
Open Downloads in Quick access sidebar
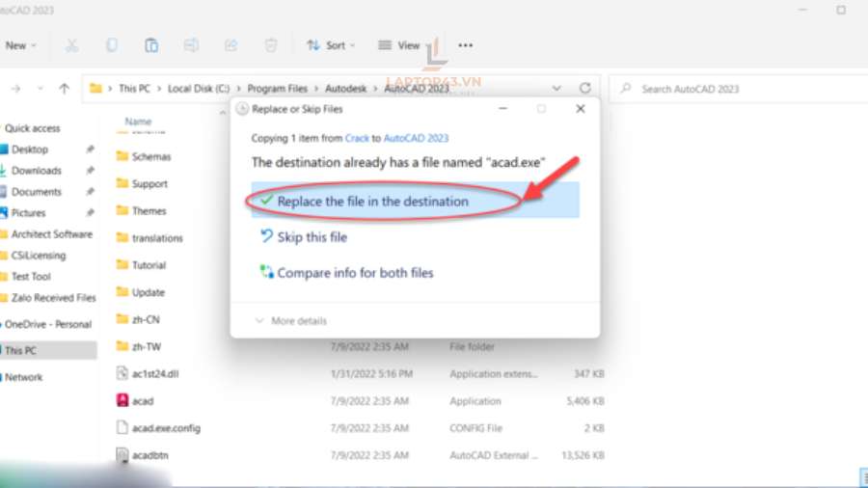click(37, 171)
